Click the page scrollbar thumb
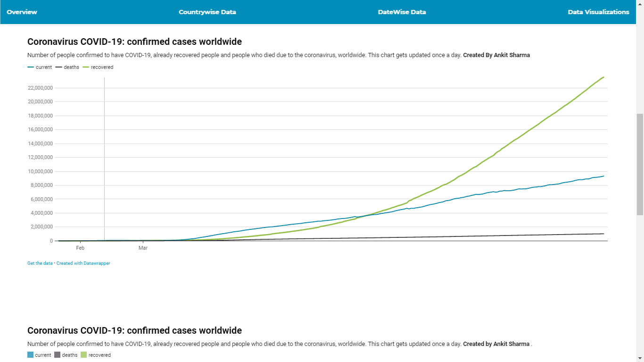 [640, 164]
